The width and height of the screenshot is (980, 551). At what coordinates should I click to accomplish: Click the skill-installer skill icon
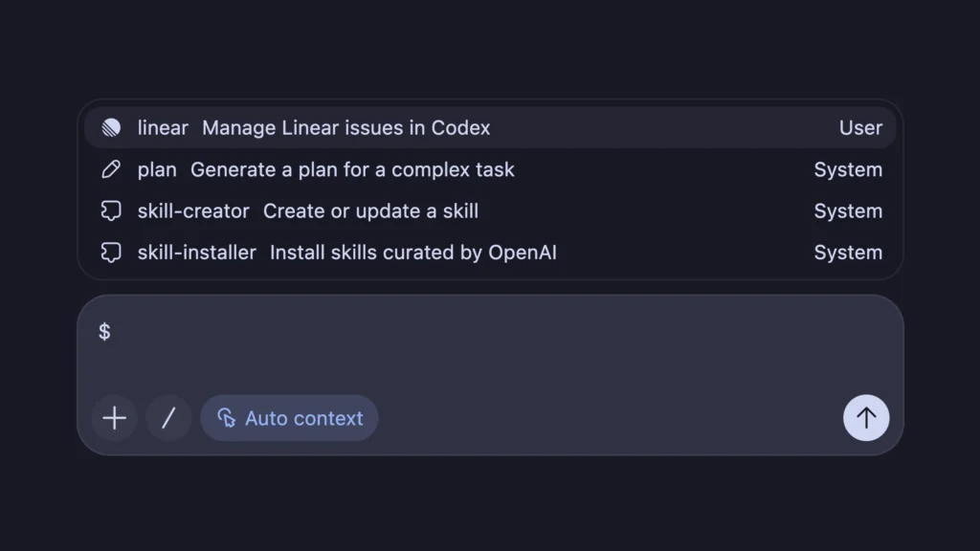point(111,253)
